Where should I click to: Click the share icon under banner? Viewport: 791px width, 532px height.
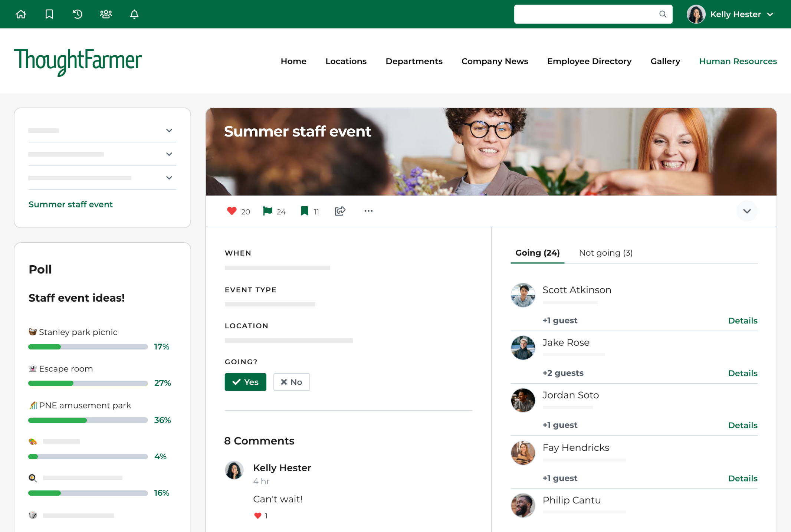340,211
